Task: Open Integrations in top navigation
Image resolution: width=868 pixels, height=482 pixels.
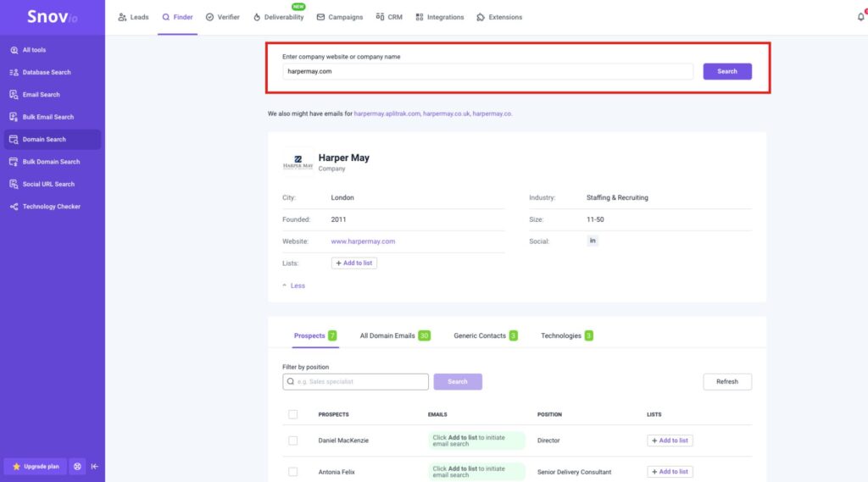Action: [x=440, y=17]
